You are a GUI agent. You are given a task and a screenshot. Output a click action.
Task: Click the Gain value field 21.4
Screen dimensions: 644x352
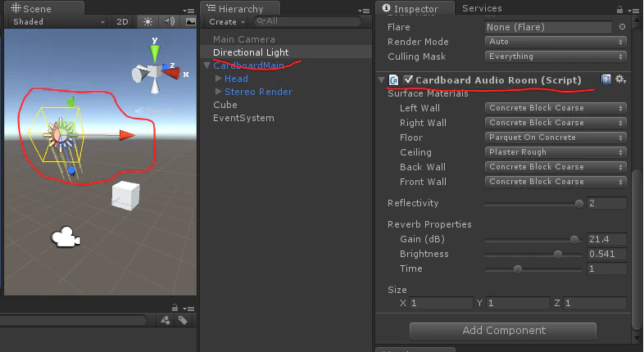[607, 239]
